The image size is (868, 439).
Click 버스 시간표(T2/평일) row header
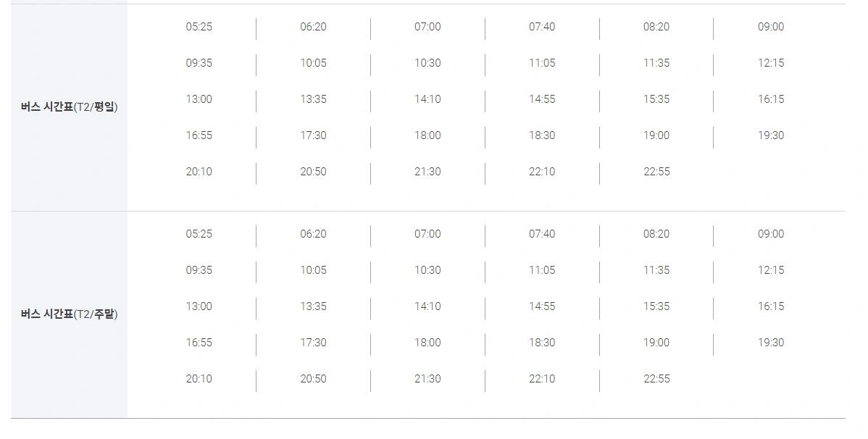pos(70,106)
